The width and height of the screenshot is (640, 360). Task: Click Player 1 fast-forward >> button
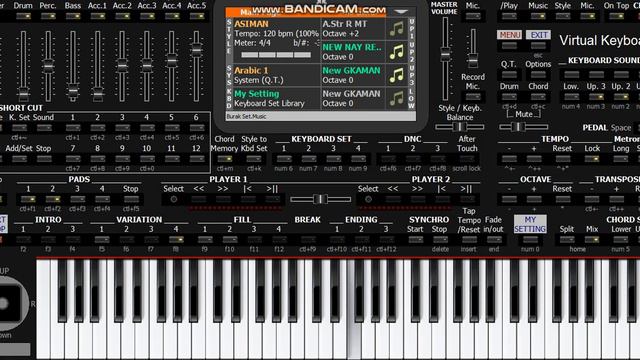(223, 199)
